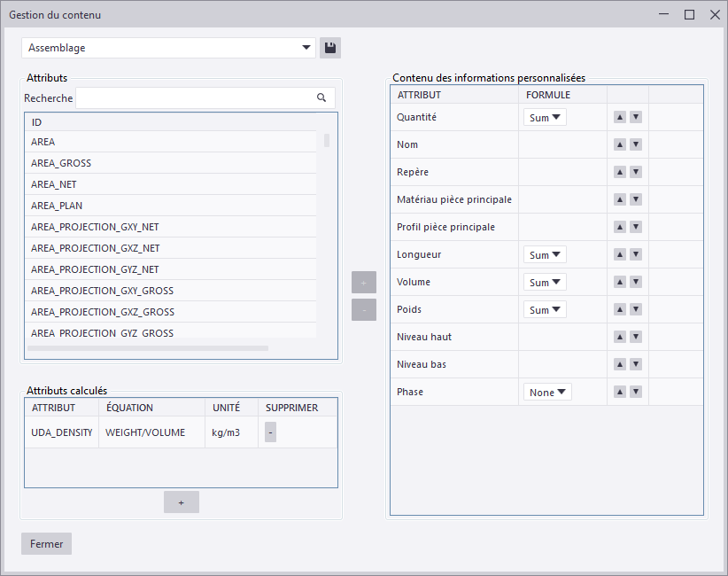Add a new calculated attribute with plus
Image resolution: width=728 pixels, height=576 pixels.
(x=181, y=502)
